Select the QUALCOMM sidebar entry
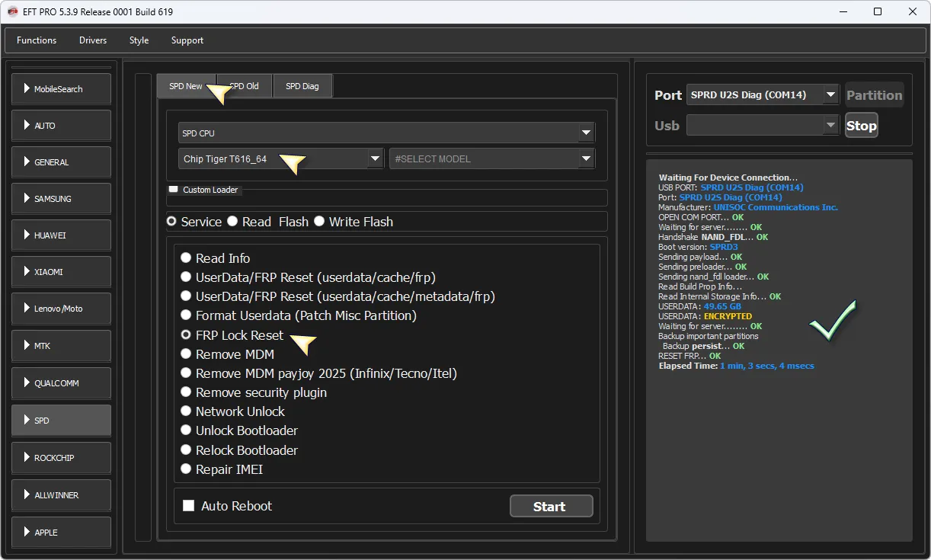 pos(61,383)
